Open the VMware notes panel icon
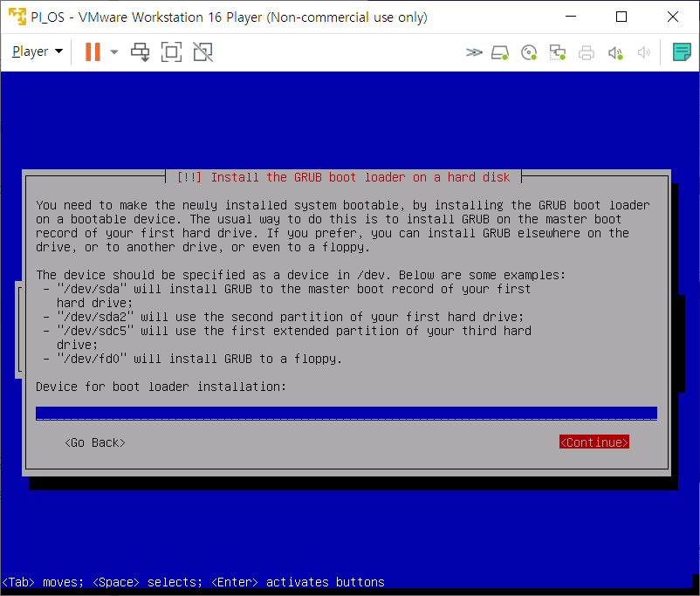Screen dimensions: 700x596 click(682, 52)
